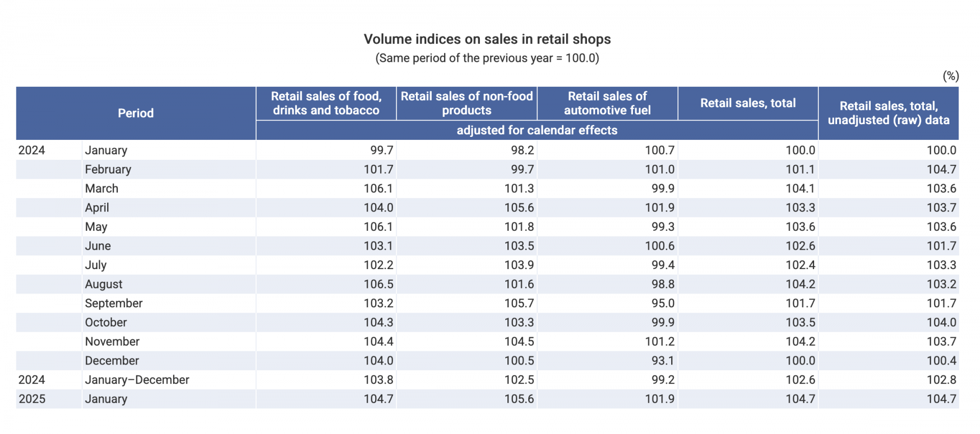
Task: Select February's raw data value 104.7
Action: 941,170
